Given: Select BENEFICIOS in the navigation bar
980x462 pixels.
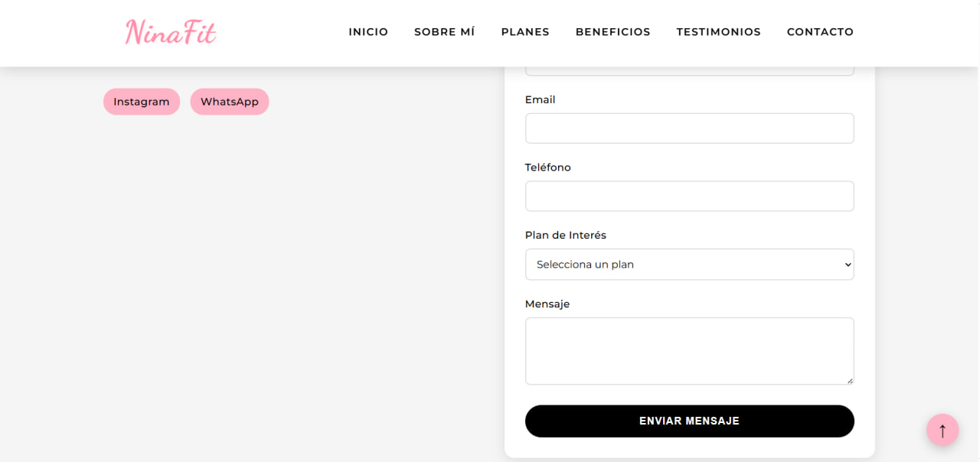Looking at the screenshot, I should [x=613, y=32].
